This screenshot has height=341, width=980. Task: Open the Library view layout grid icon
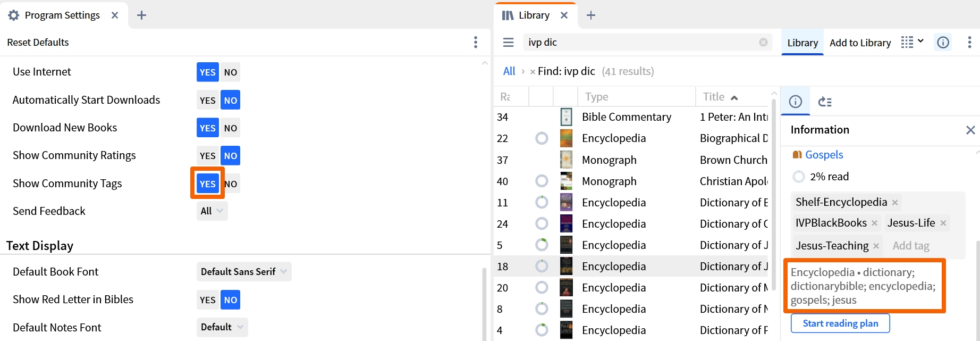click(x=912, y=42)
